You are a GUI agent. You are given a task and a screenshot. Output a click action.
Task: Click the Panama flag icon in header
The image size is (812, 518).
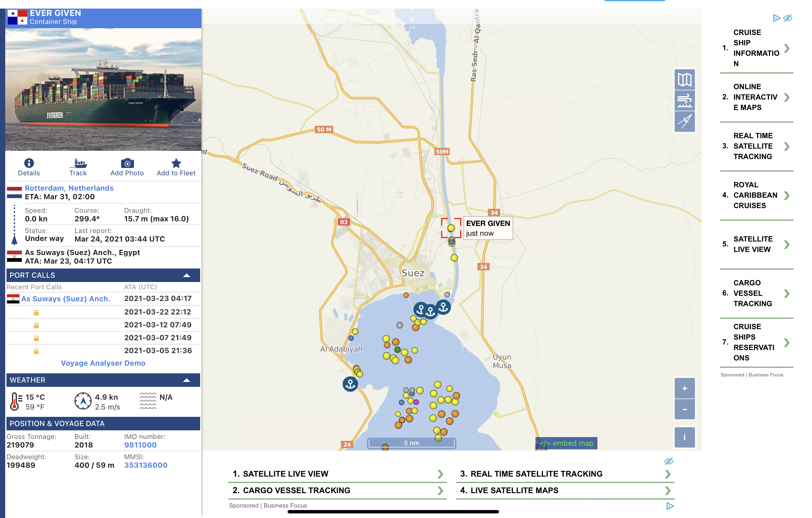tap(17, 17)
